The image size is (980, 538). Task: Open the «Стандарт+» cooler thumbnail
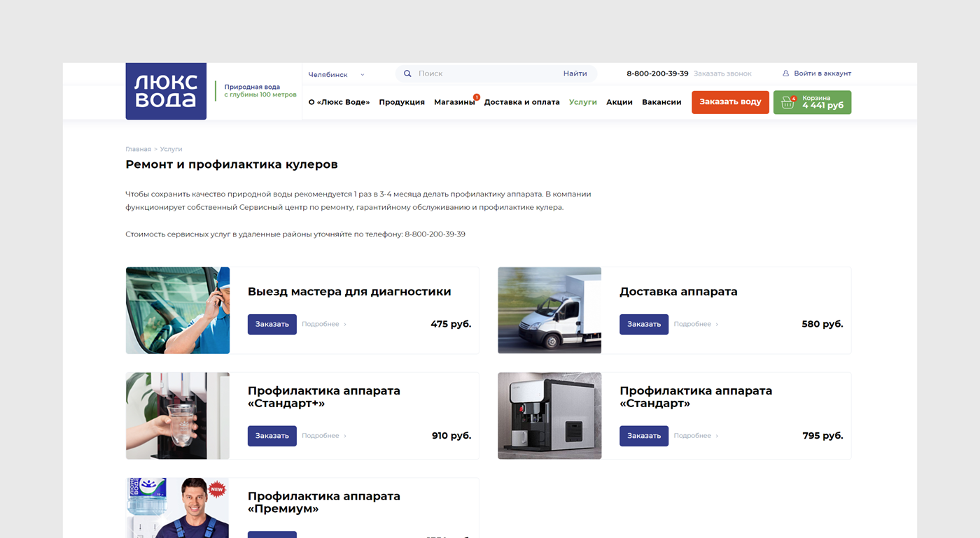pyautogui.click(x=178, y=416)
